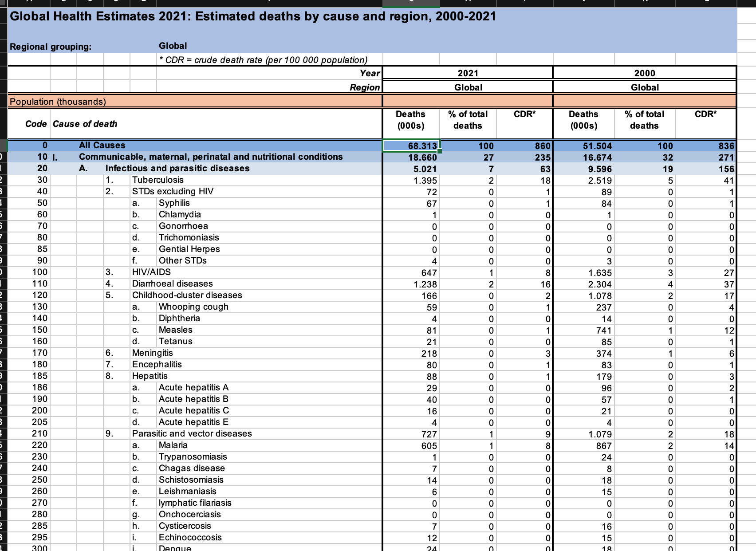Click the Cysticercosis cause cell
The image size is (756, 551).
click(185, 526)
